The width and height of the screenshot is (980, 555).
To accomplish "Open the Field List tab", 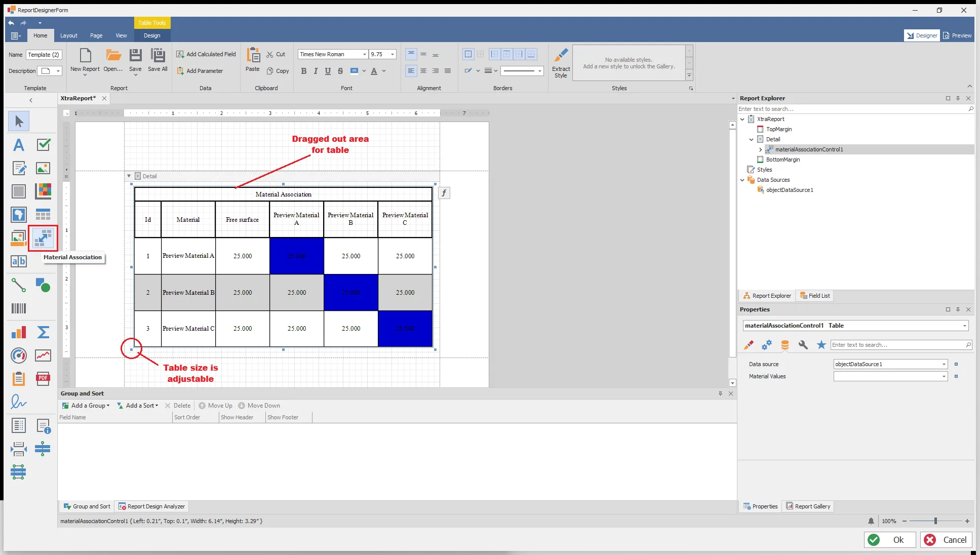I will tap(815, 296).
